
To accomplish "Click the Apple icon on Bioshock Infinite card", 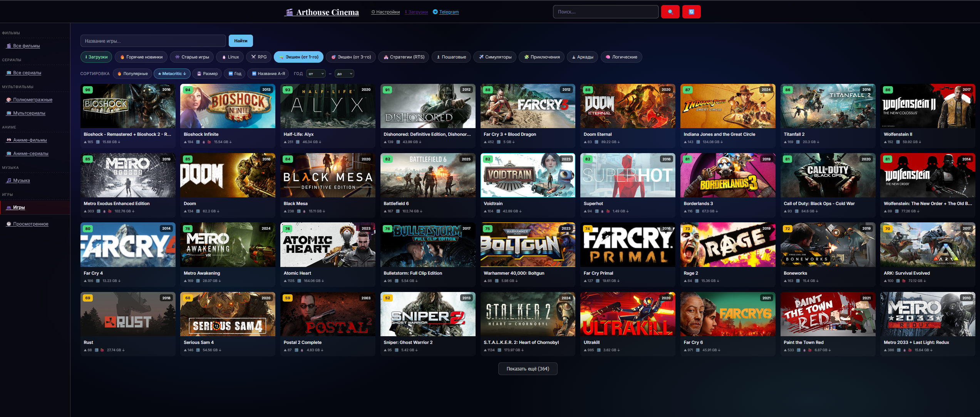I will click(x=209, y=142).
